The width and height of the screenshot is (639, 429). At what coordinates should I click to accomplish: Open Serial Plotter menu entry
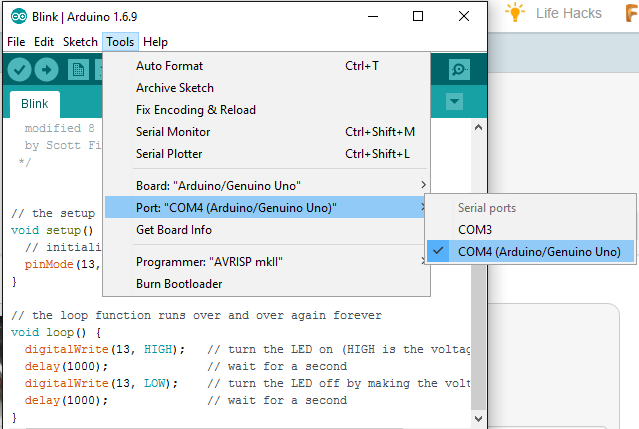pos(267,154)
